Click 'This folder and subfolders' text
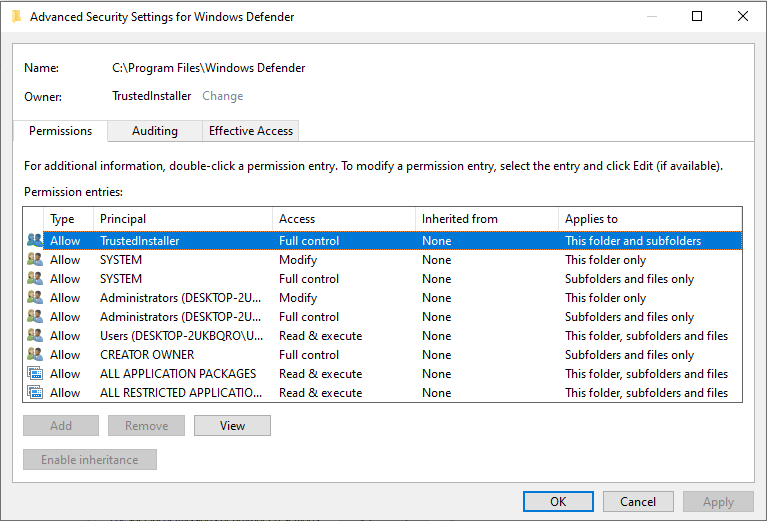The image size is (767, 521). coord(633,241)
